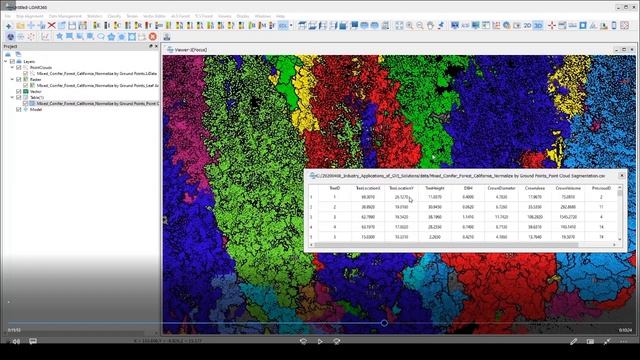The image size is (640, 360).
Task: Toggle the PointClouds group checkbox
Action: pos(19,67)
